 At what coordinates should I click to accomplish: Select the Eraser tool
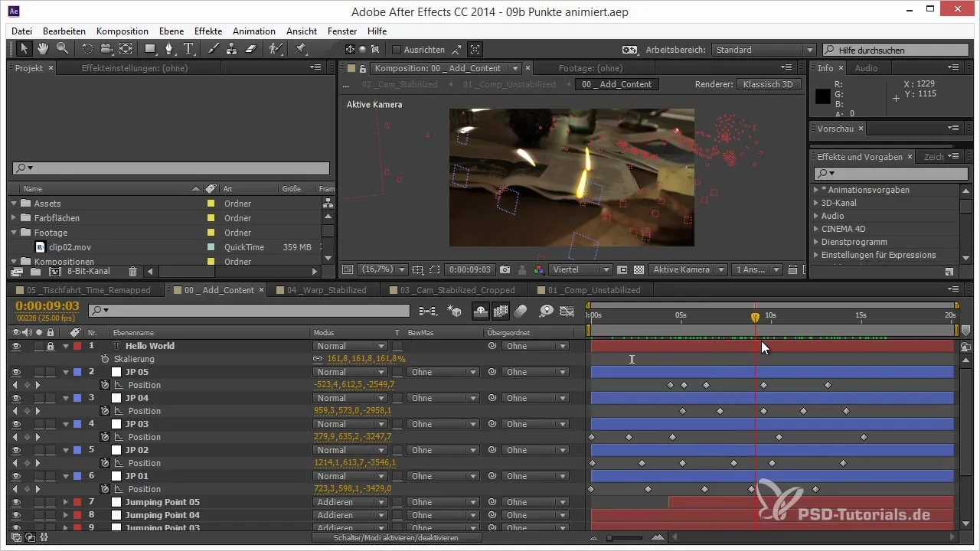[x=251, y=49]
